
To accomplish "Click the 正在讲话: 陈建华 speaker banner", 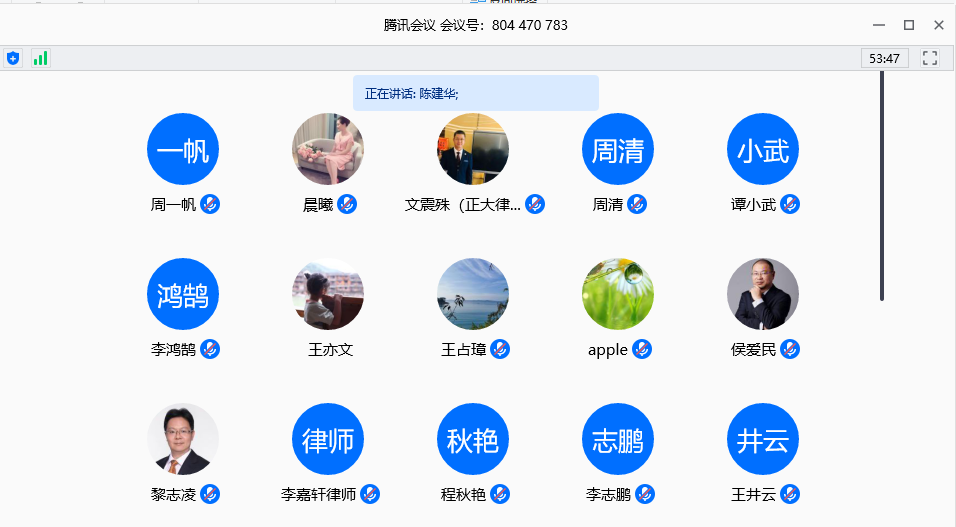I will click(476, 93).
